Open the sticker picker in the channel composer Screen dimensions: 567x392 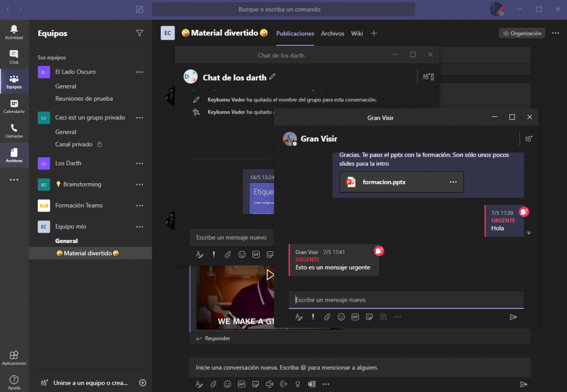tap(255, 384)
